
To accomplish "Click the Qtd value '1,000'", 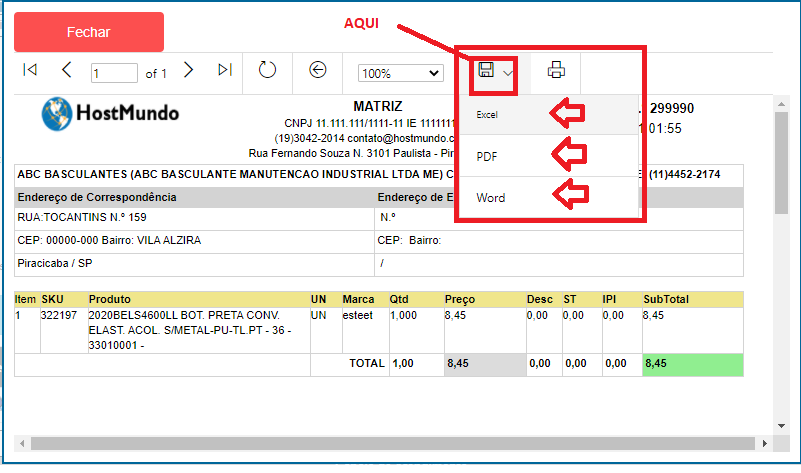I will click(404, 315).
